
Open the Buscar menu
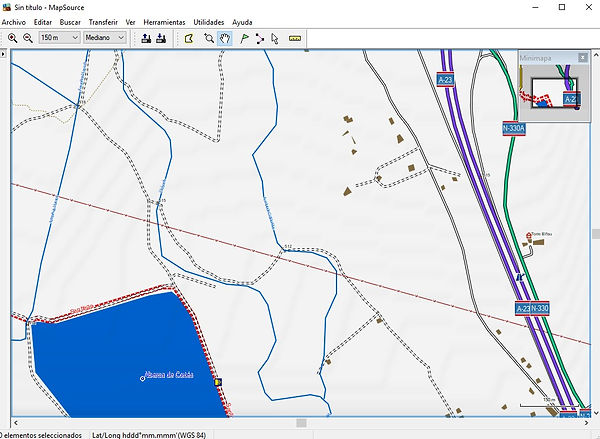(70, 22)
